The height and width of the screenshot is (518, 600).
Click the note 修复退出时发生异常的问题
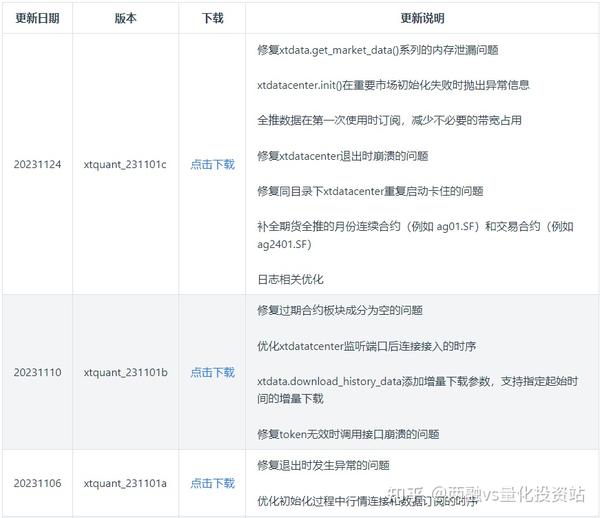click(x=323, y=466)
